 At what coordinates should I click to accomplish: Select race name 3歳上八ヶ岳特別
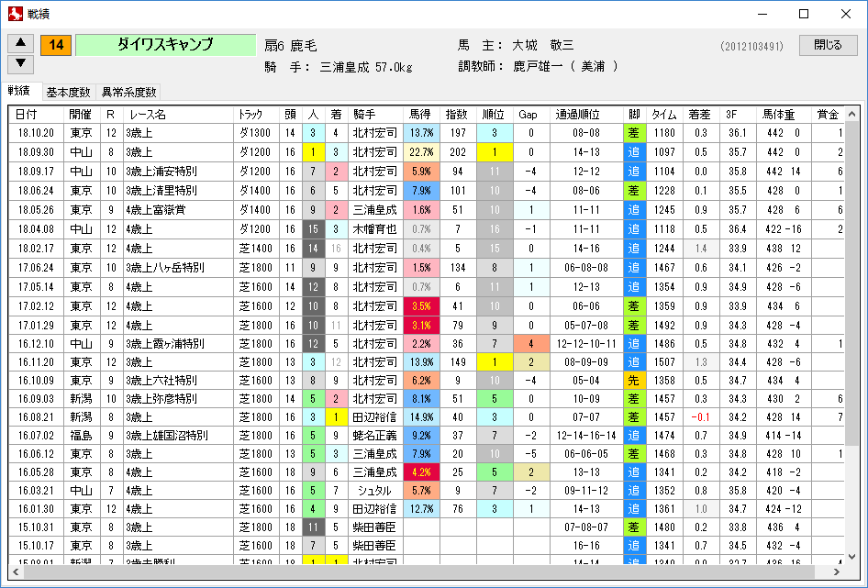pos(165,268)
